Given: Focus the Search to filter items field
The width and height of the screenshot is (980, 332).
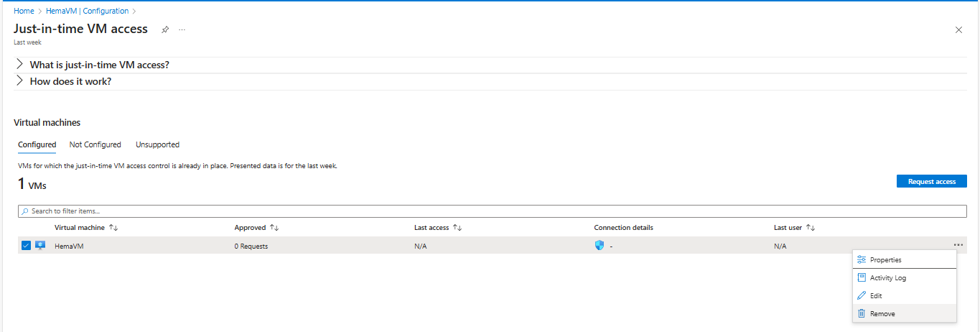Looking at the screenshot, I should (493, 211).
